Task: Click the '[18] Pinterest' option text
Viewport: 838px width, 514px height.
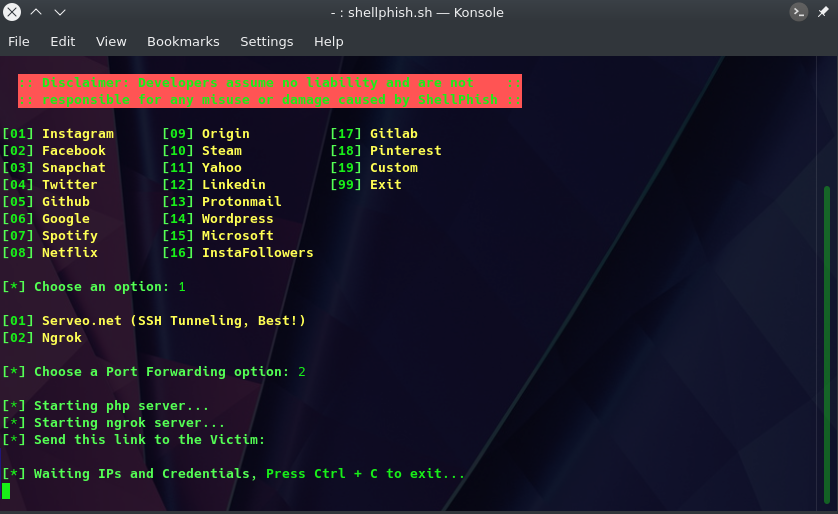Action: (386, 151)
